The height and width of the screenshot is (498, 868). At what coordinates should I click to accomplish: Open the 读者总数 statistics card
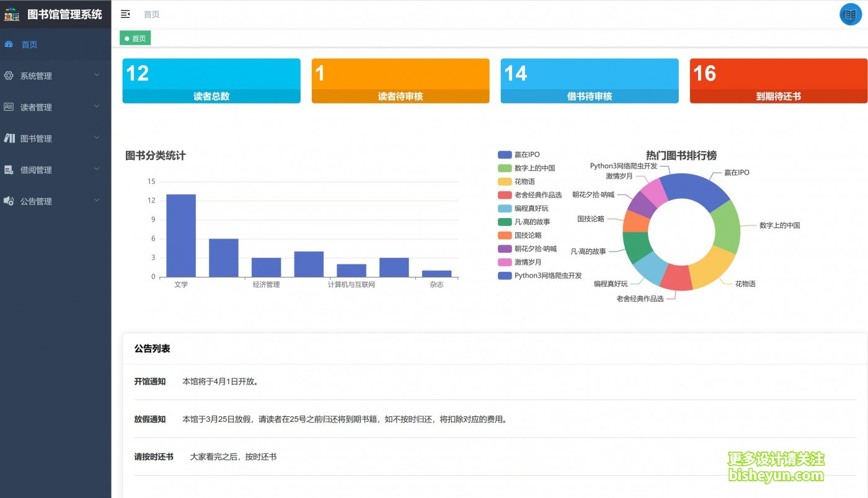211,81
